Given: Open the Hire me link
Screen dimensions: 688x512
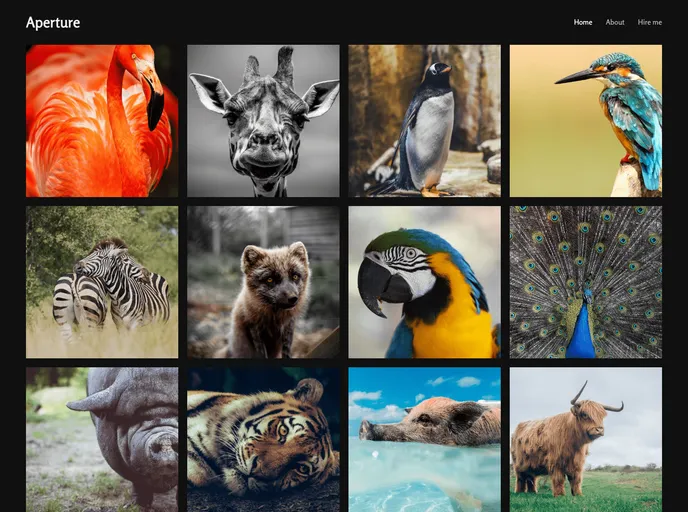Looking at the screenshot, I should coord(649,22).
